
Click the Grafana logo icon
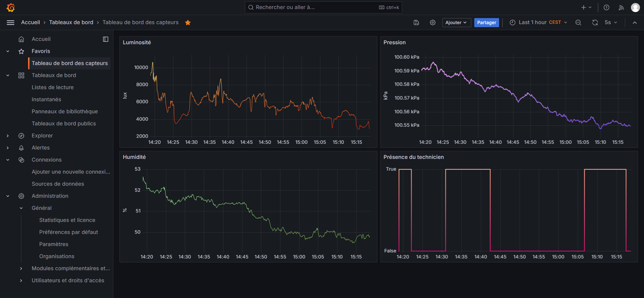[x=11, y=7]
